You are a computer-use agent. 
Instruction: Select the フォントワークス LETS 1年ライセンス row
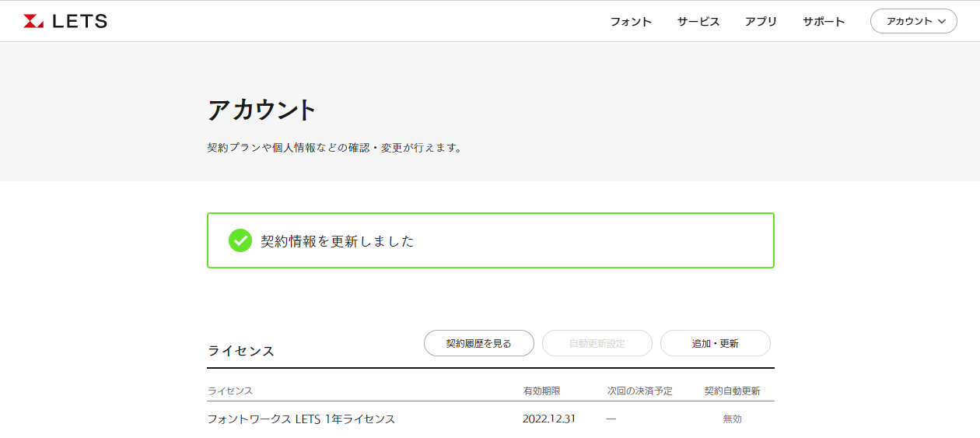(301, 419)
